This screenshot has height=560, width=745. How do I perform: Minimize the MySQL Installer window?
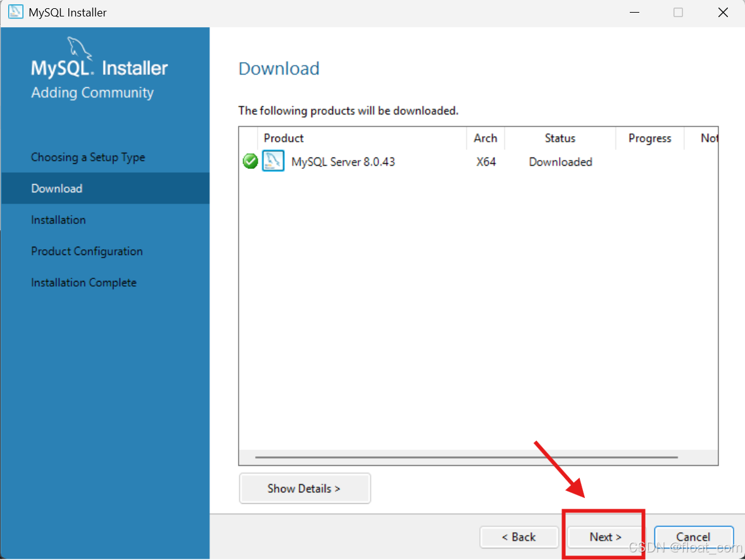pyautogui.click(x=634, y=13)
